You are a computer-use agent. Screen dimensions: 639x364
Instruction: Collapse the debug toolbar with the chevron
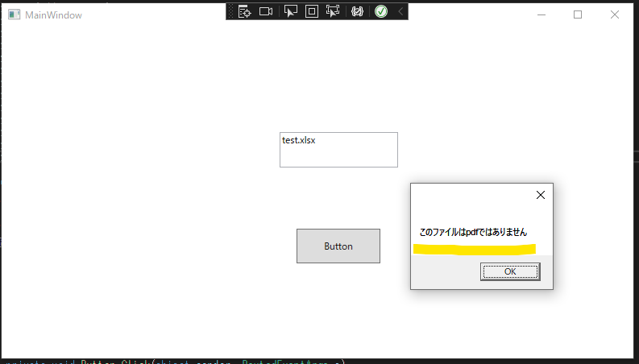[400, 11]
